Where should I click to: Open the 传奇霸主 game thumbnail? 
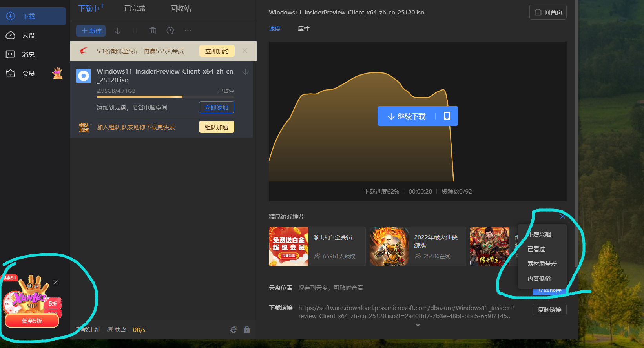click(490, 246)
